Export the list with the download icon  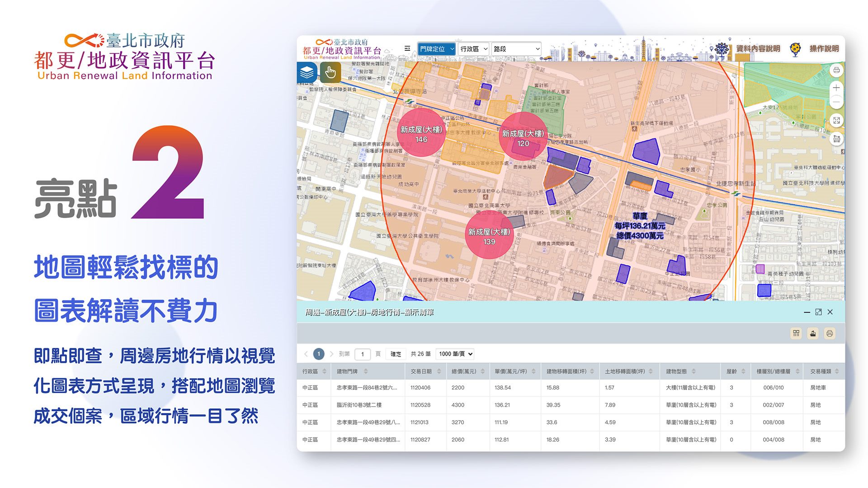coord(813,333)
